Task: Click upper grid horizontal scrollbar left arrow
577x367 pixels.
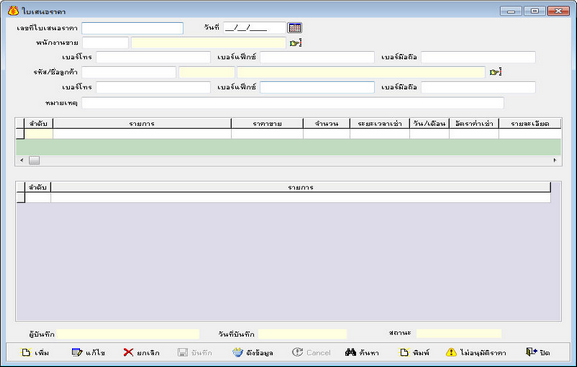Action: tap(22, 160)
